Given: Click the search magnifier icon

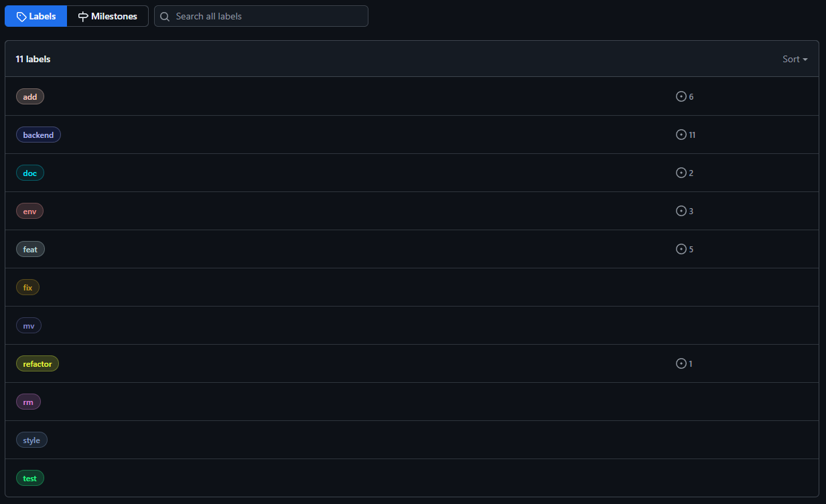Looking at the screenshot, I should click(164, 15).
